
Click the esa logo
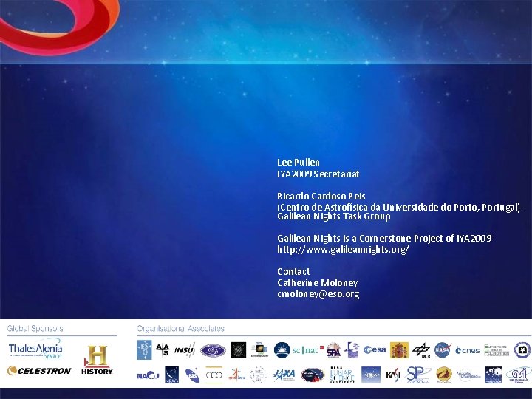coord(375,349)
